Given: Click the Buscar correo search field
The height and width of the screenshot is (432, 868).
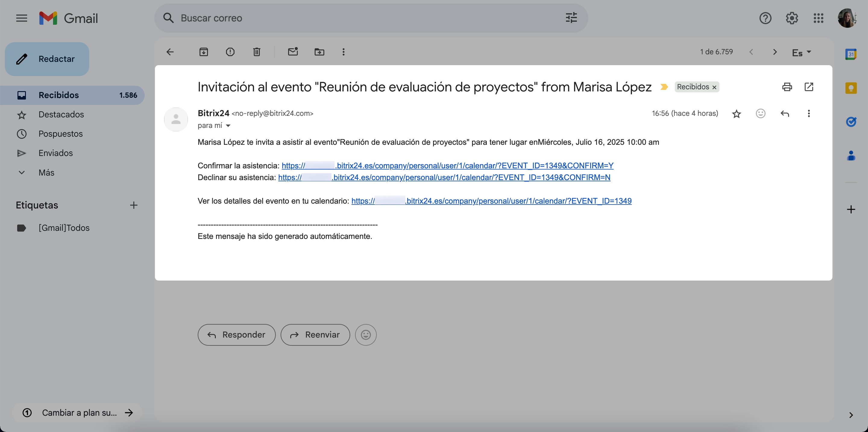Looking at the screenshot, I should (x=371, y=18).
